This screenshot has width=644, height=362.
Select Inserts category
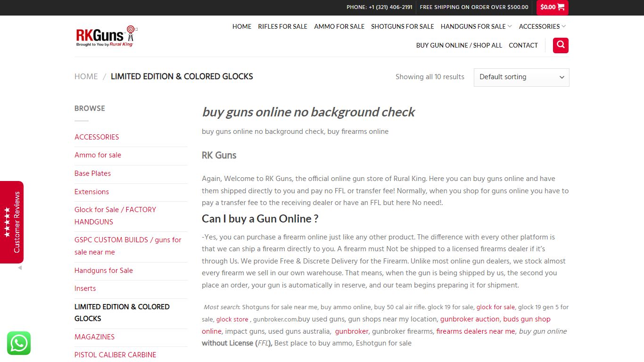tap(85, 288)
